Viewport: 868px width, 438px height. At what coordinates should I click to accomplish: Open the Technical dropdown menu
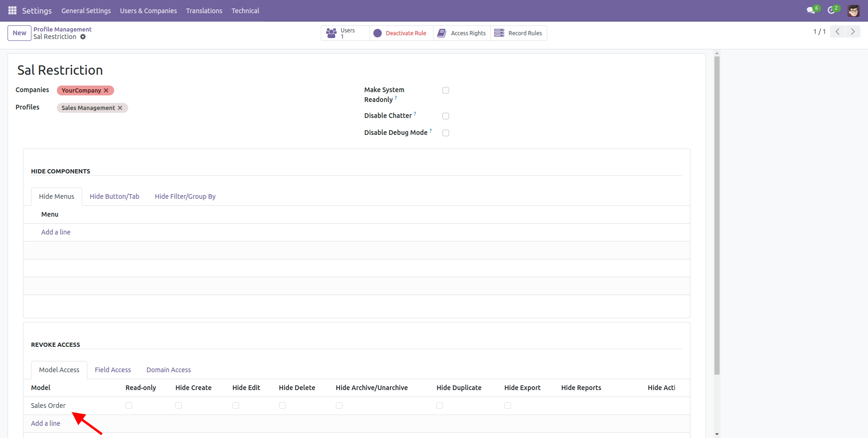click(x=245, y=10)
